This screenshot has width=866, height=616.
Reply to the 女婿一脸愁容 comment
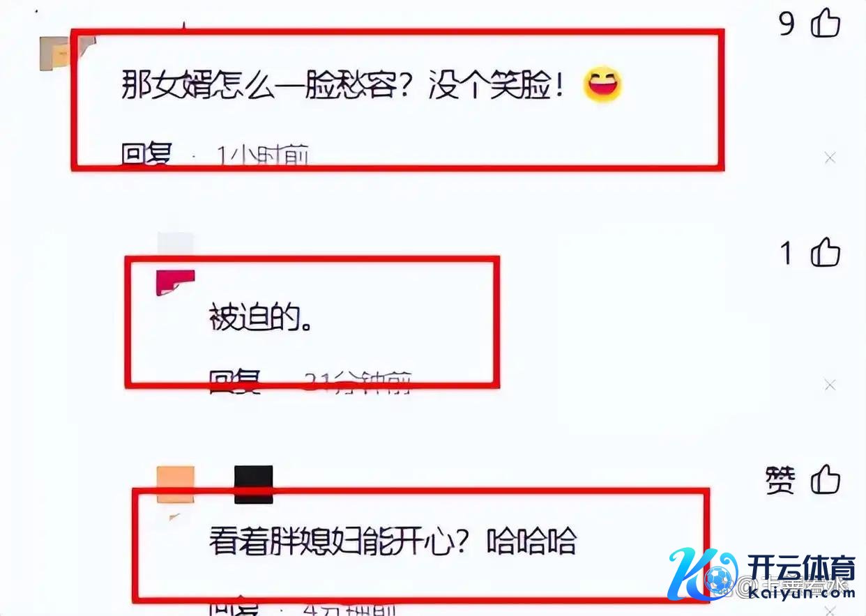tap(146, 155)
